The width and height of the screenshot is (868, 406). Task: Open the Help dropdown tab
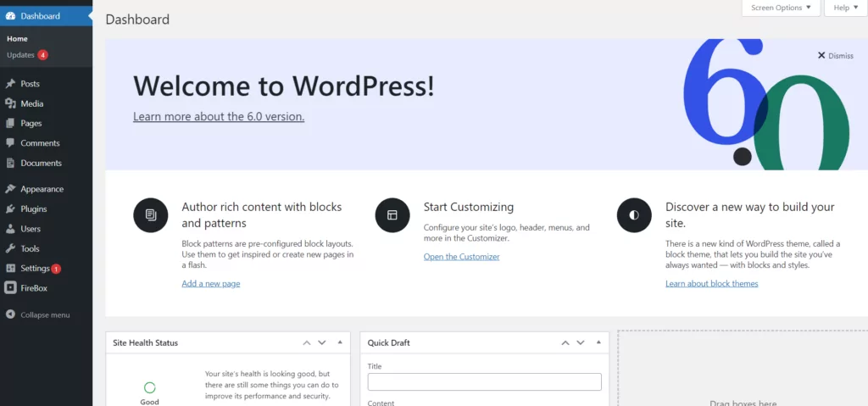pos(845,8)
